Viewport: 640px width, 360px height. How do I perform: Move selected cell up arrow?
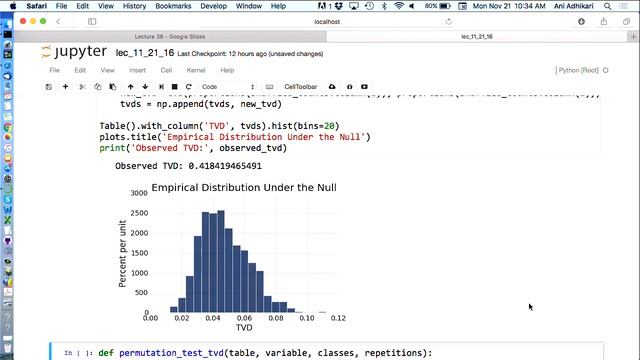coord(131,87)
